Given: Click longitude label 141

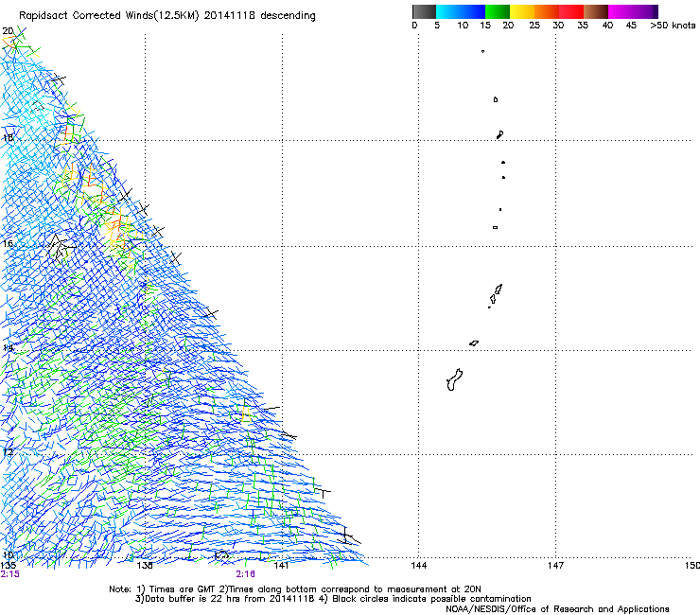Looking at the screenshot, I should coord(281,566).
